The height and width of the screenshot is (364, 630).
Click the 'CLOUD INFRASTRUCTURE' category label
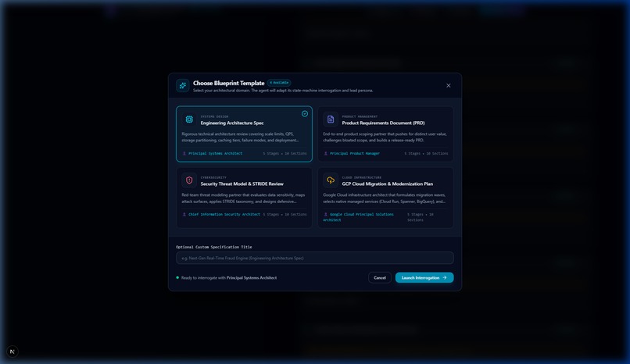pos(362,177)
